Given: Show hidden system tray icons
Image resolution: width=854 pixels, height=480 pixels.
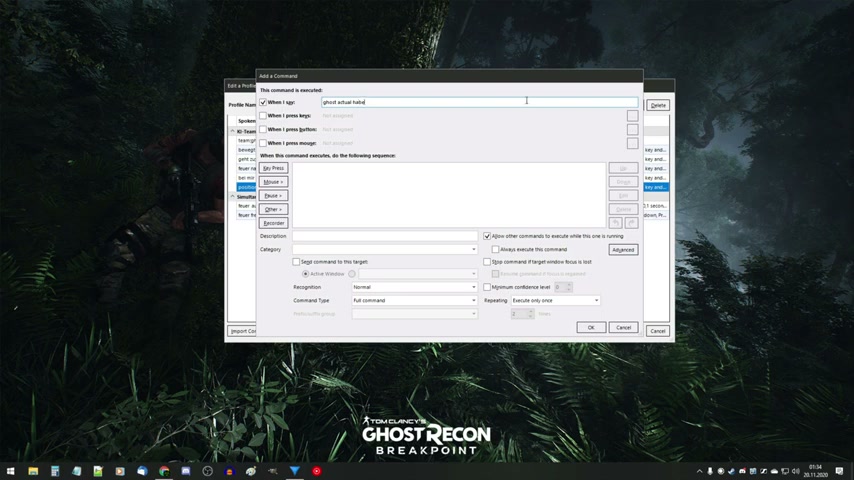Looking at the screenshot, I should pyautogui.click(x=699, y=471).
